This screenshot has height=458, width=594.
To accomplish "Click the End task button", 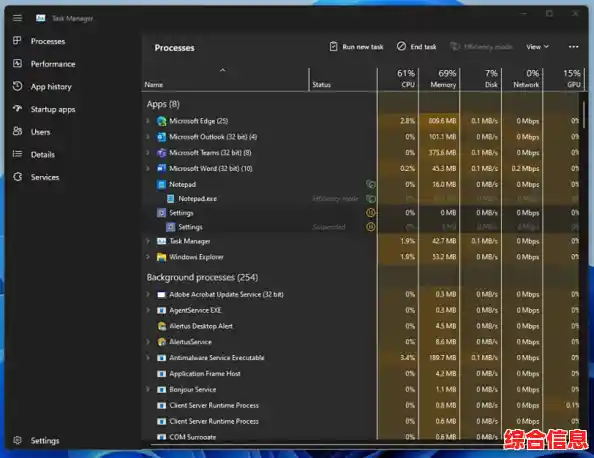I will tap(417, 47).
